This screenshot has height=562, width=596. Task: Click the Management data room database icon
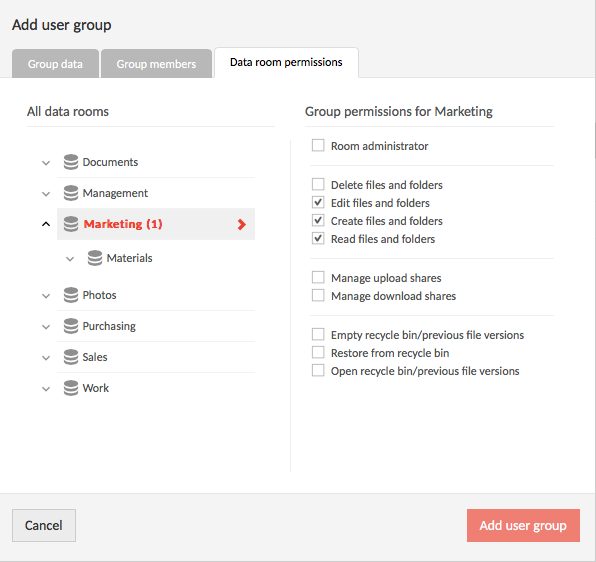point(71,193)
